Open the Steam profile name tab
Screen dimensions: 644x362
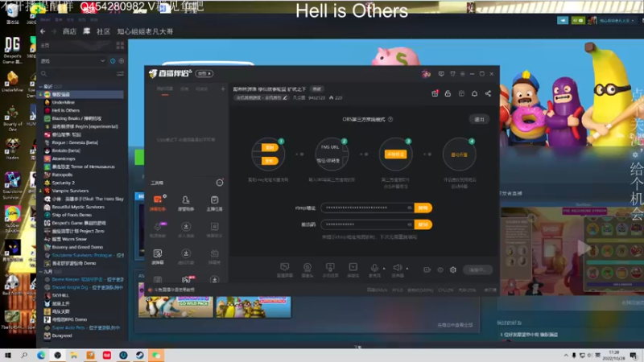[x=145, y=31]
